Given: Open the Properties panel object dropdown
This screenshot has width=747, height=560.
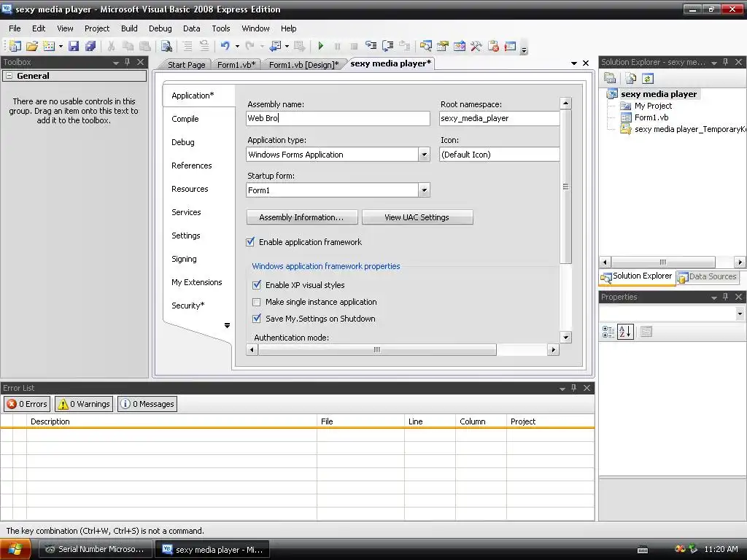Looking at the screenshot, I should (740, 314).
